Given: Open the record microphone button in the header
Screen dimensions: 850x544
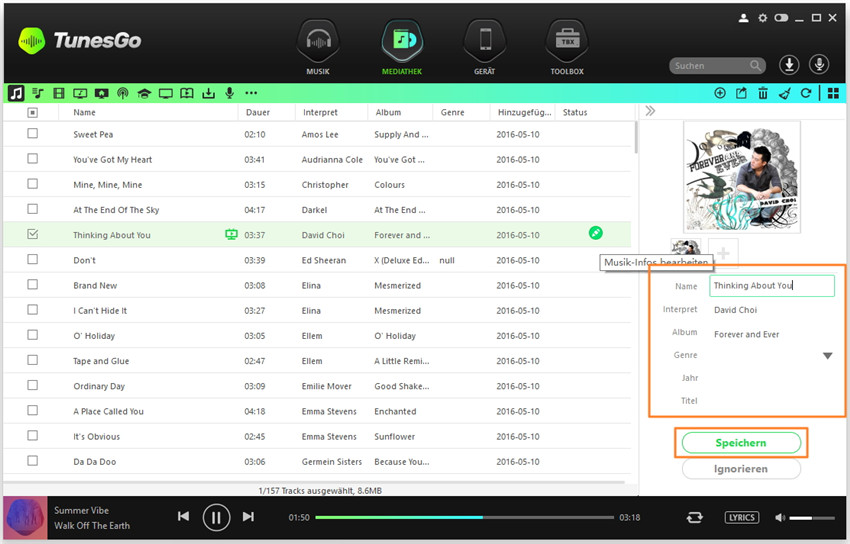Looking at the screenshot, I should 819,65.
